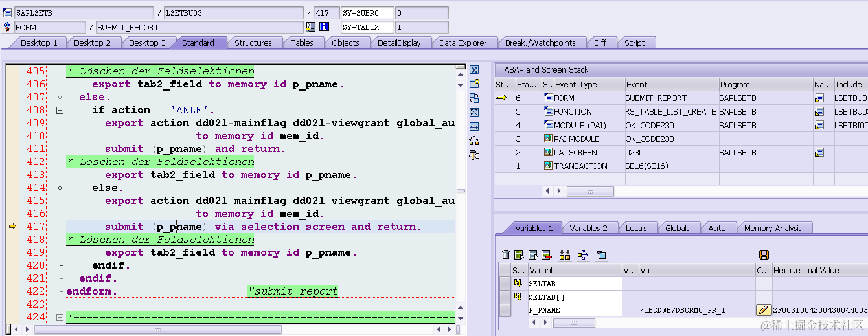This screenshot has height=336, width=868.
Task: Select the row selector for SELTAB row
Action: [x=505, y=283]
